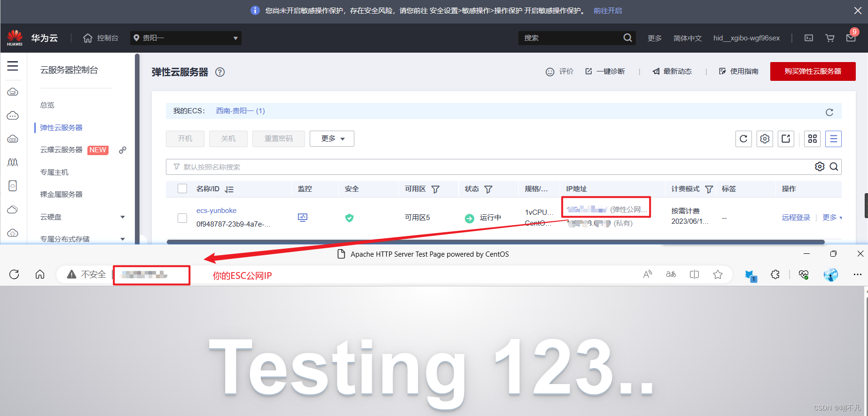Image resolution: width=868 pixels, height=416 pixels.
Task: Click the hid__xgibo-wgf96sex account name
Action: click(746, 38)
